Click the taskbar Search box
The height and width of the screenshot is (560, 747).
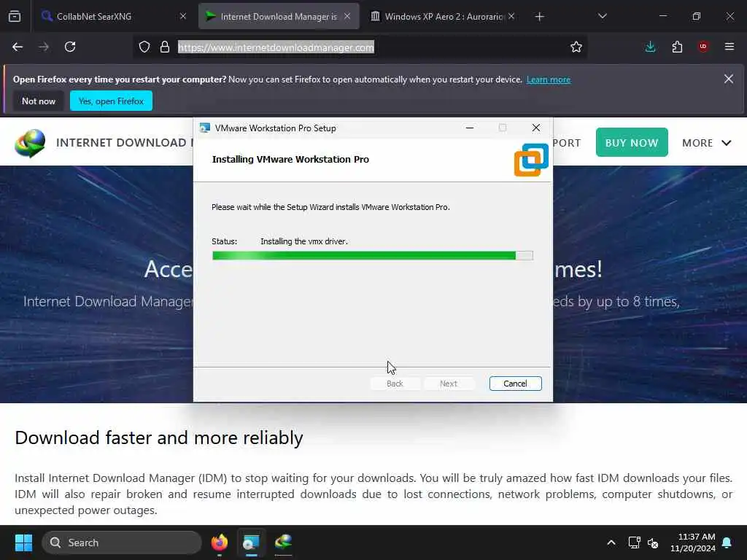tap(122, 542)
